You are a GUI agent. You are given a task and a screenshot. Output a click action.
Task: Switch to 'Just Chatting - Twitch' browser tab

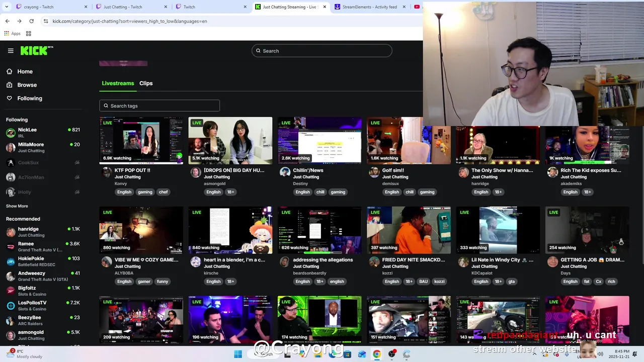tap(132, 7)
